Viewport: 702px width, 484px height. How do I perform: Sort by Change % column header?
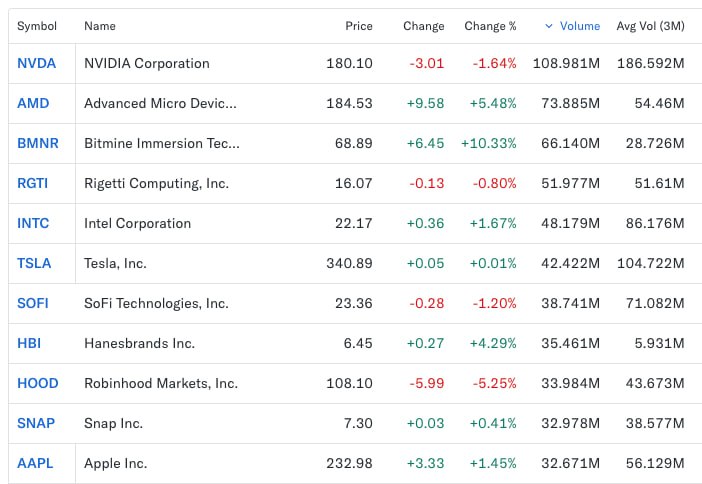coord(490,26)
